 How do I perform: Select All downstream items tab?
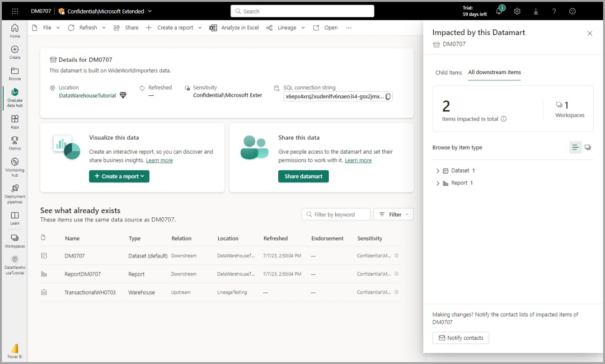tap(494, 72)
